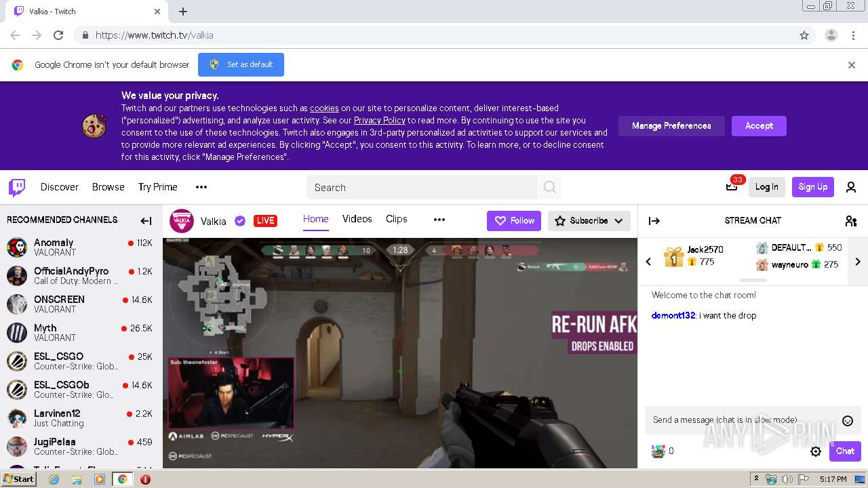
Task: Open the chat users list icon
Action: coord(851,220)
